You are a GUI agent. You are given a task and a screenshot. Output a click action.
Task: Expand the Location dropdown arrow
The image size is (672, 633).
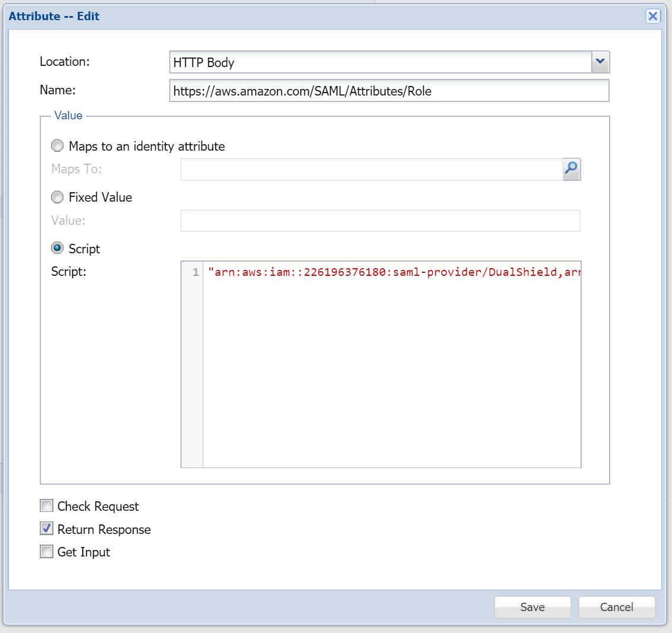pyautogui.click(x=600, y=62)
